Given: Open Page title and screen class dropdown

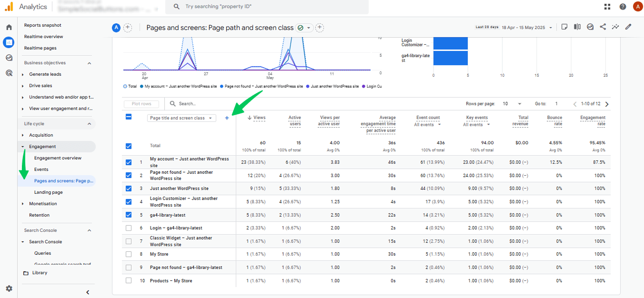Looking at the screenshot, I should [181, 118].
